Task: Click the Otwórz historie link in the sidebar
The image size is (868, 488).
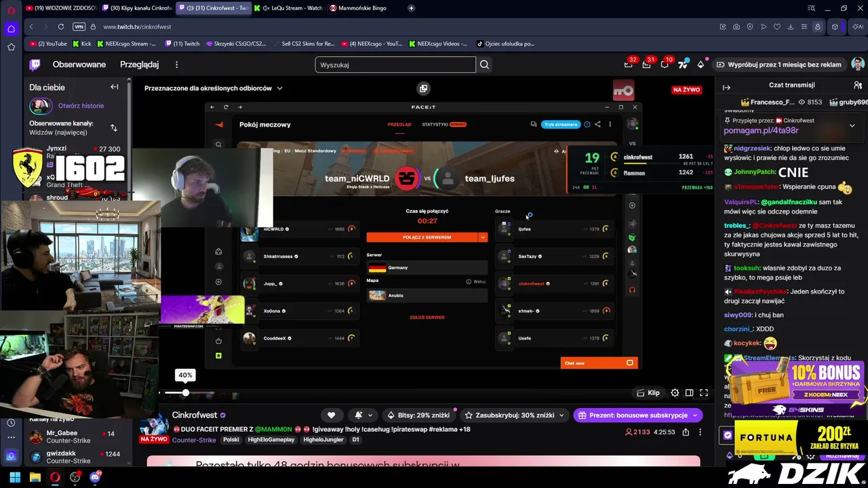Action: pos(81,106)
